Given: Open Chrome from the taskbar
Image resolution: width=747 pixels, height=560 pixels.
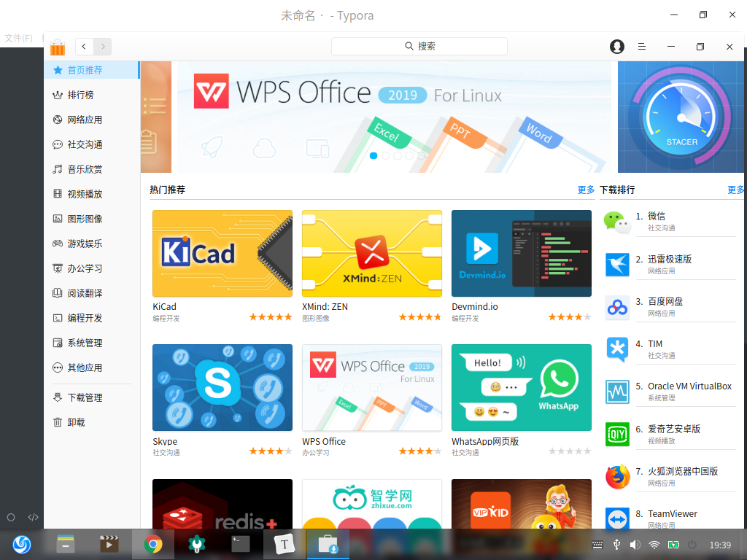Looking at the screenshot, I should point(152,544).
